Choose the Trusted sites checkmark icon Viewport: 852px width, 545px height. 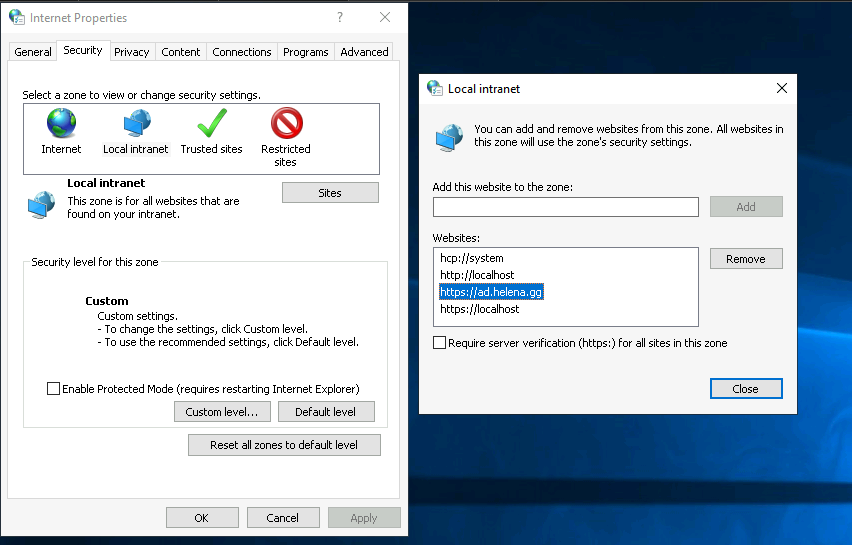click(212, 124)
